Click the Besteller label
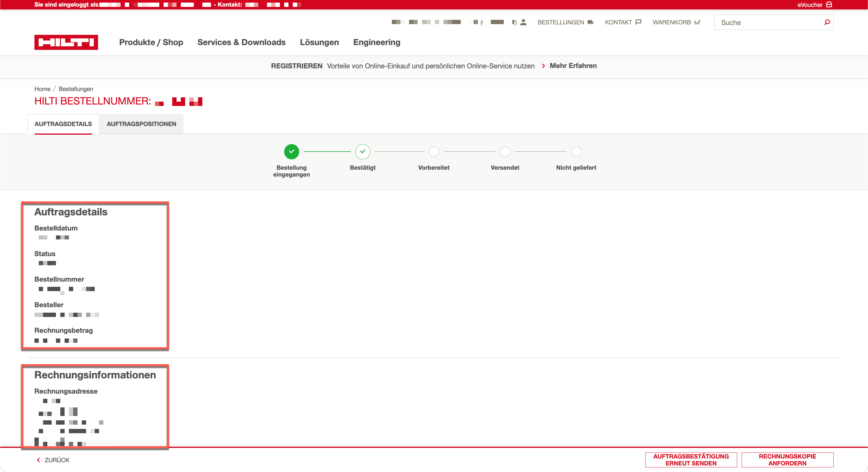 (x=49, y=305)
